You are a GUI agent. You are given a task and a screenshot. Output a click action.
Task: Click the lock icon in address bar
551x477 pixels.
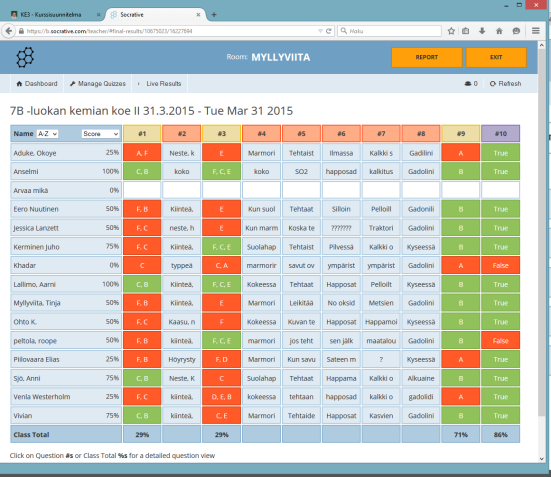click(x=21, y=31)
